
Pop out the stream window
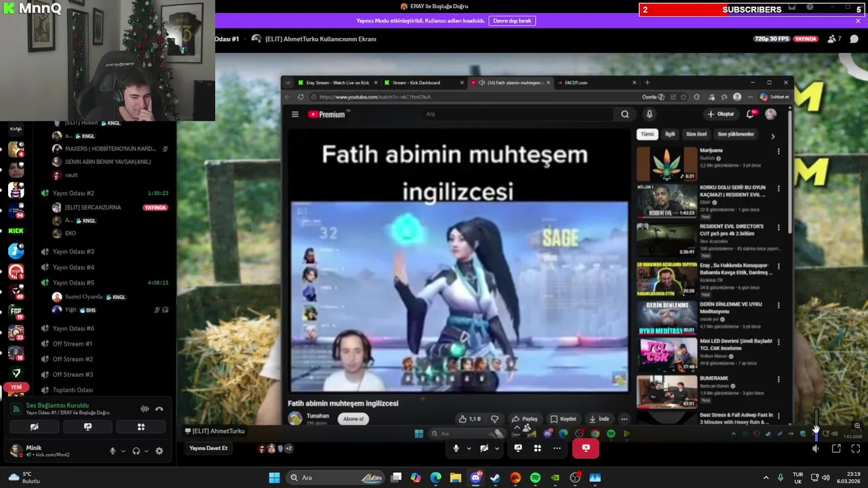(836, 449)
